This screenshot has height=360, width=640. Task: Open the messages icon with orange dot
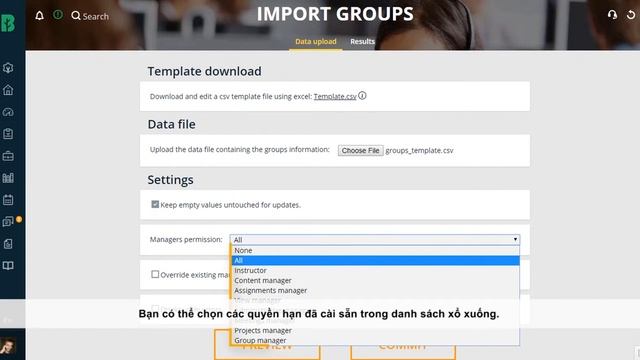pyautogui.click(x=8, y=222)
